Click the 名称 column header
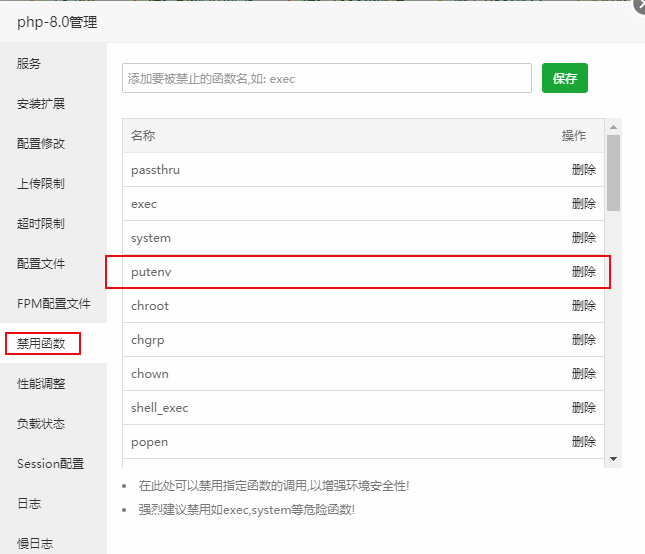The image size is (645, 554). click(143, 135)
